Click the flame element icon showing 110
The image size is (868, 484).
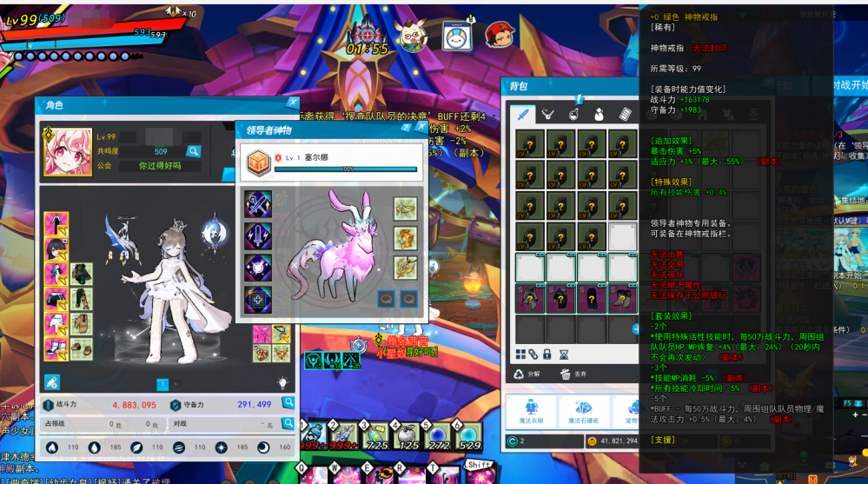pyautogui.click(x=52, y=447)
